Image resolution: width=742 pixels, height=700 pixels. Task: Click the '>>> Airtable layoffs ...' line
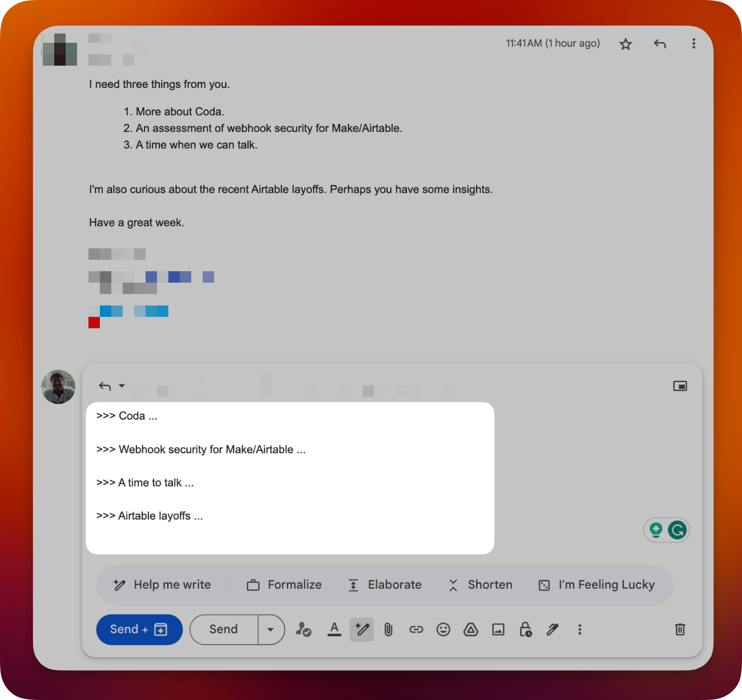(150, 516)
